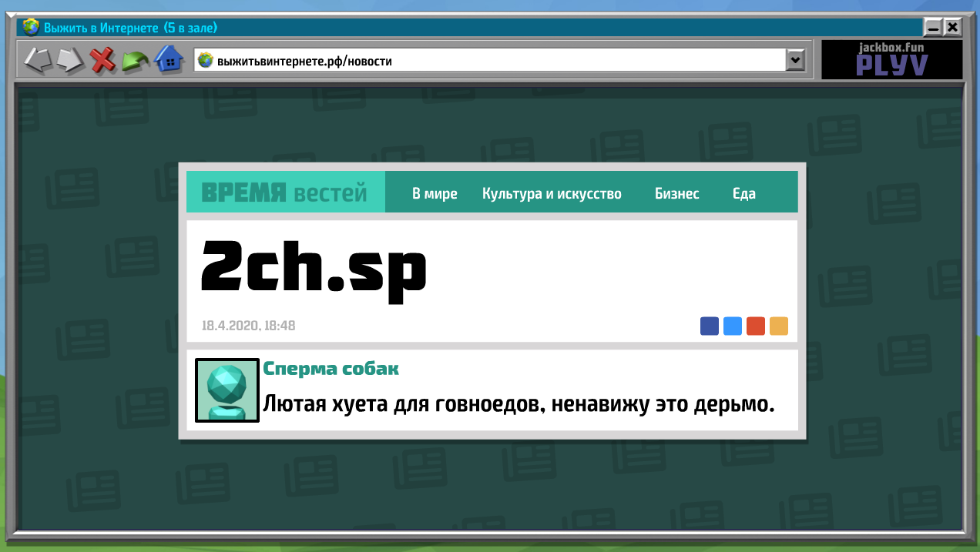The image size is (980, 552).
Task: Click the commenter's teal avatar thumbnail
Action: coord(227,390)
